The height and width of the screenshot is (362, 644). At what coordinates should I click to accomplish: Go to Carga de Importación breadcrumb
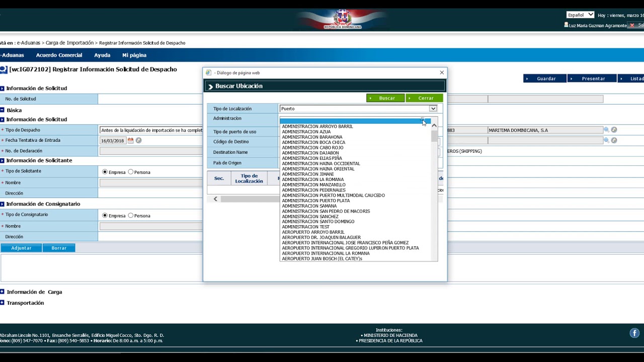[x=70, y=43]
